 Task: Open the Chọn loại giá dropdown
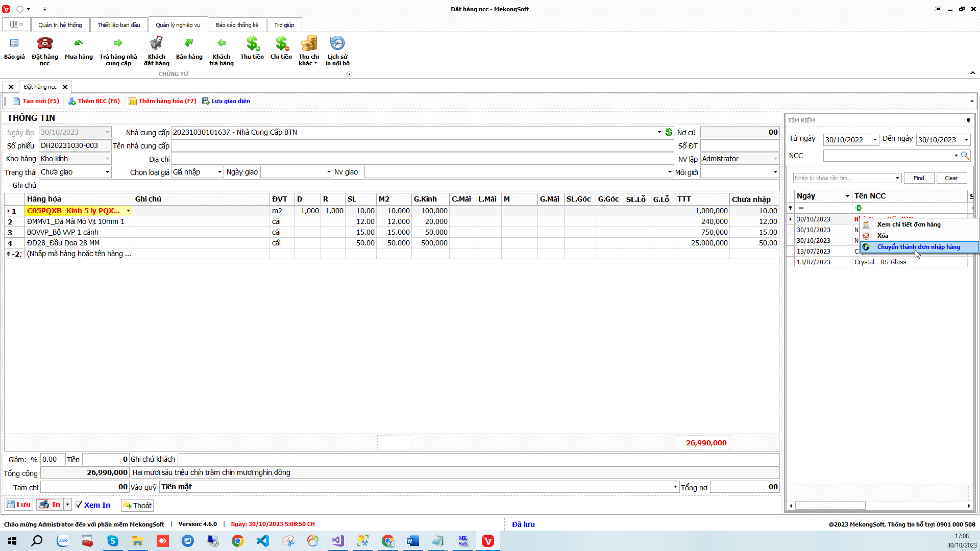coord(219,172)
